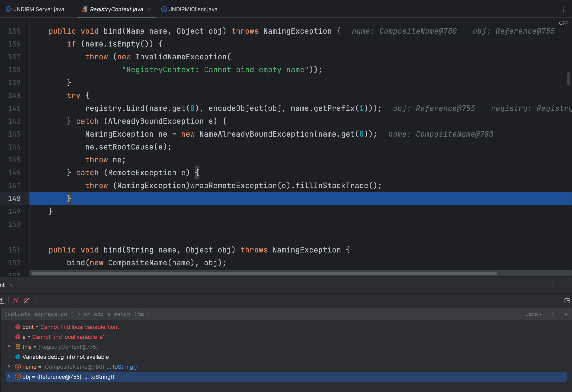
Task: Click toString() link for name variable
Action: click(125, 367)
